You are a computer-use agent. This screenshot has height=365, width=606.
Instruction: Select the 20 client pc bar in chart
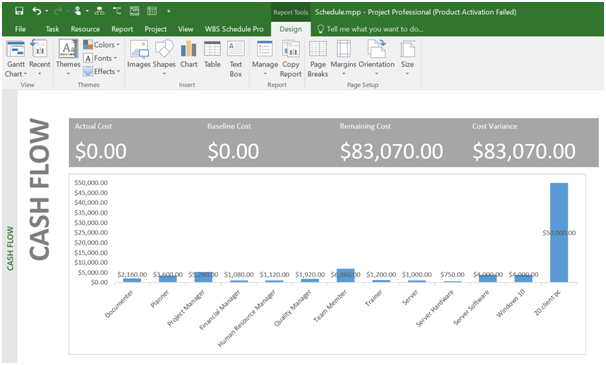559,232
